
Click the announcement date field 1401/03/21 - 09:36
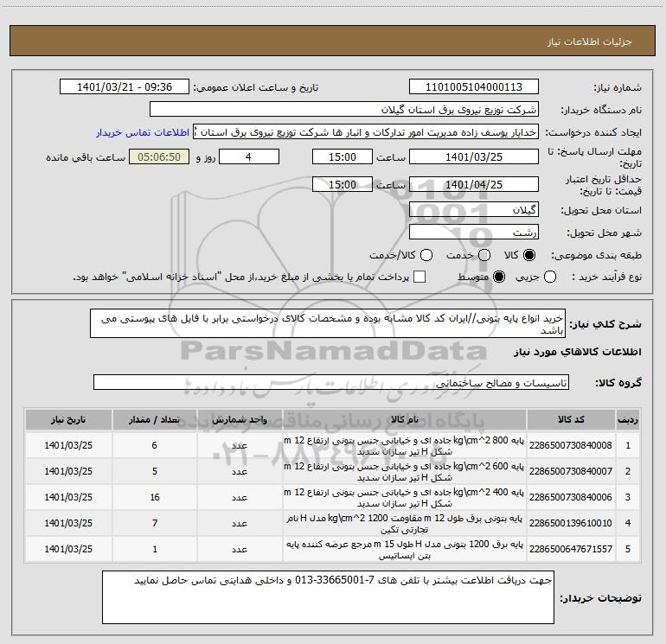(125, 87)
